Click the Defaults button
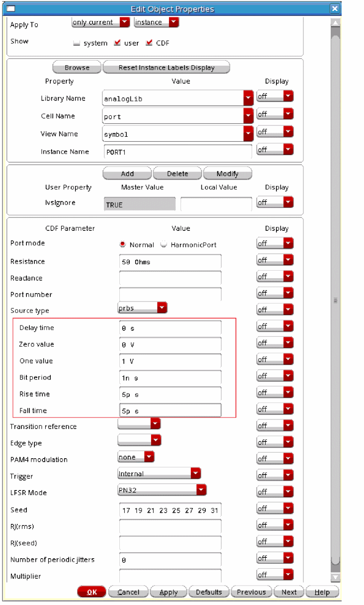 209,592
